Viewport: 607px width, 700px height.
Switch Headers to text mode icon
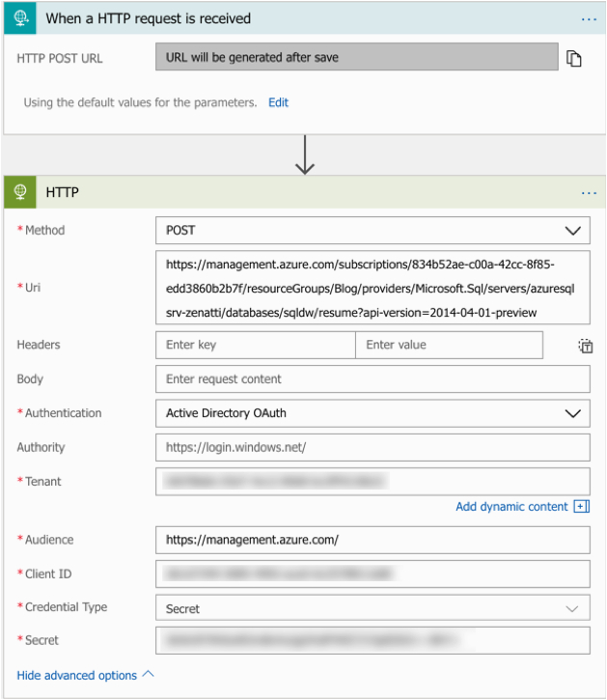click(x=585, y=346)
